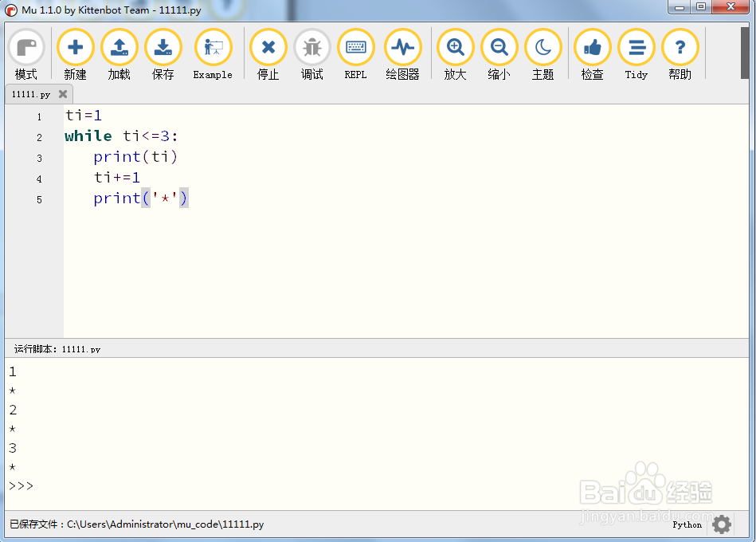
Task: Toggle the 绘图器 plotter panel
Action: tap(402, 48)
